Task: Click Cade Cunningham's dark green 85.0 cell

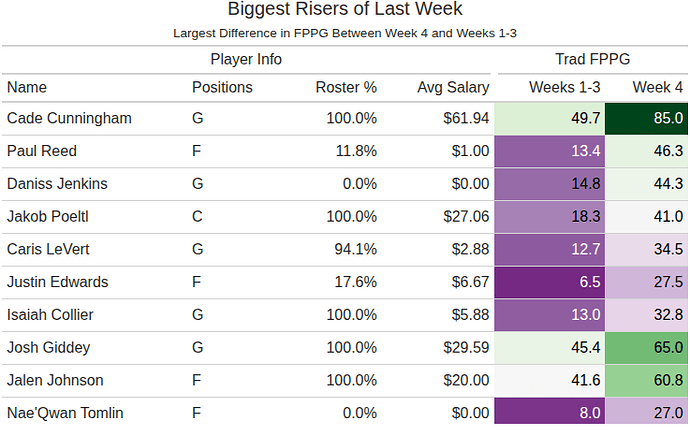Action: (x=647, y=119)
